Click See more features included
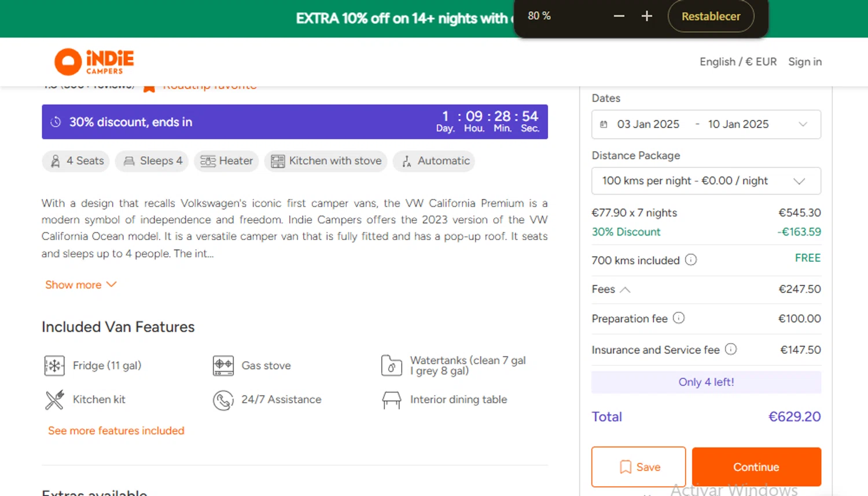The height and width of the screenshot is (496, 868). click(116, 431)
